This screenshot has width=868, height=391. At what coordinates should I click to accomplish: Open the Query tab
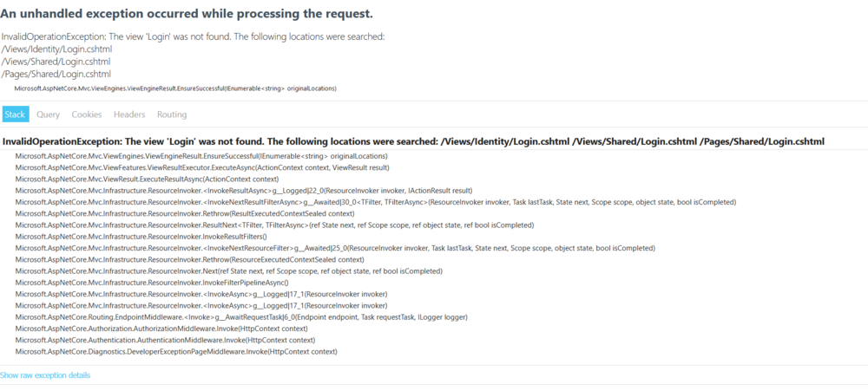(x=48, y=114)
